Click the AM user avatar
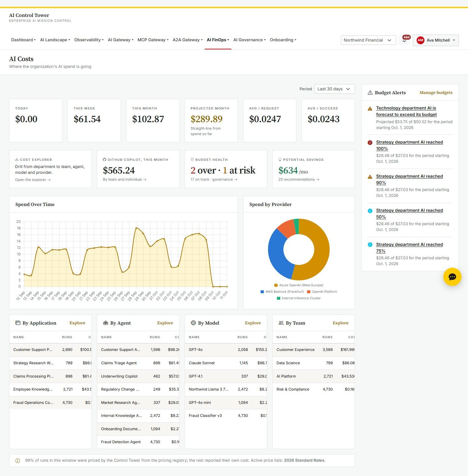Image resolution: width=468 pixels, height=476 pixels. coord(420,40)
